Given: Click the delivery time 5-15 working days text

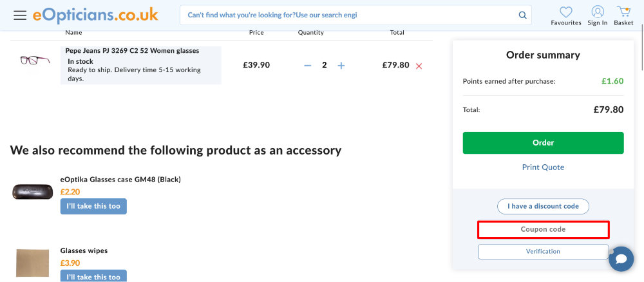Looking at the screenshot, I should tap(135, 74).
